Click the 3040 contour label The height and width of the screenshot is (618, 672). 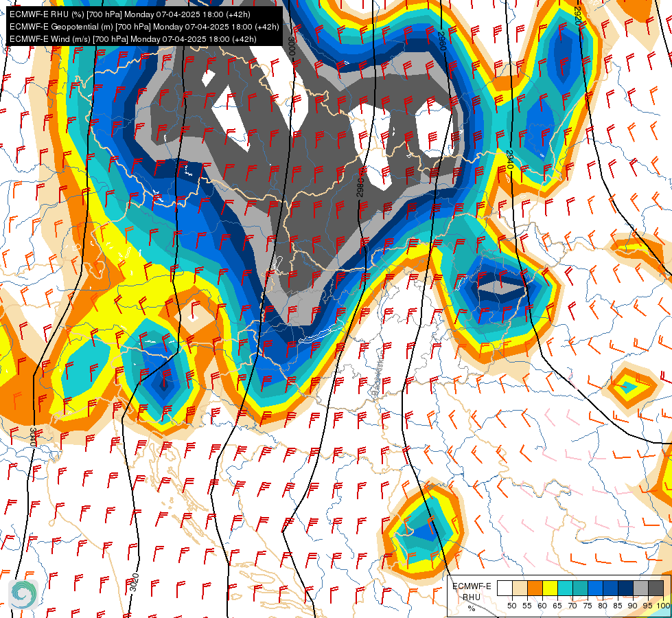tap(33, 437)
